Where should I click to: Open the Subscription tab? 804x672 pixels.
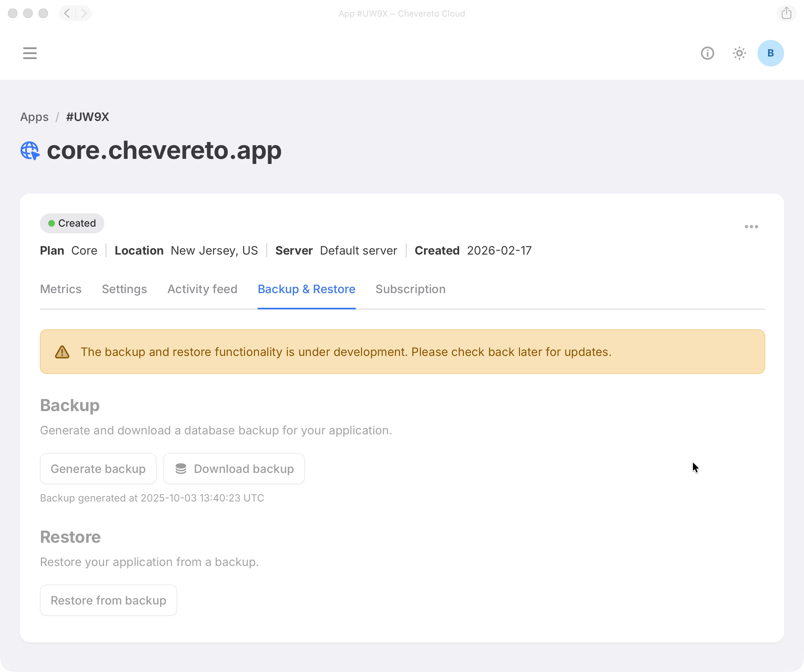click(410, 289)
